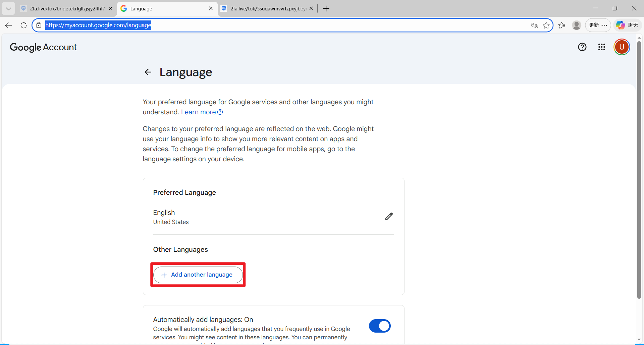The height and width of the screenshot is (345, 644).
Task: Click the user avatar with letter U
Action: point(622,47)
